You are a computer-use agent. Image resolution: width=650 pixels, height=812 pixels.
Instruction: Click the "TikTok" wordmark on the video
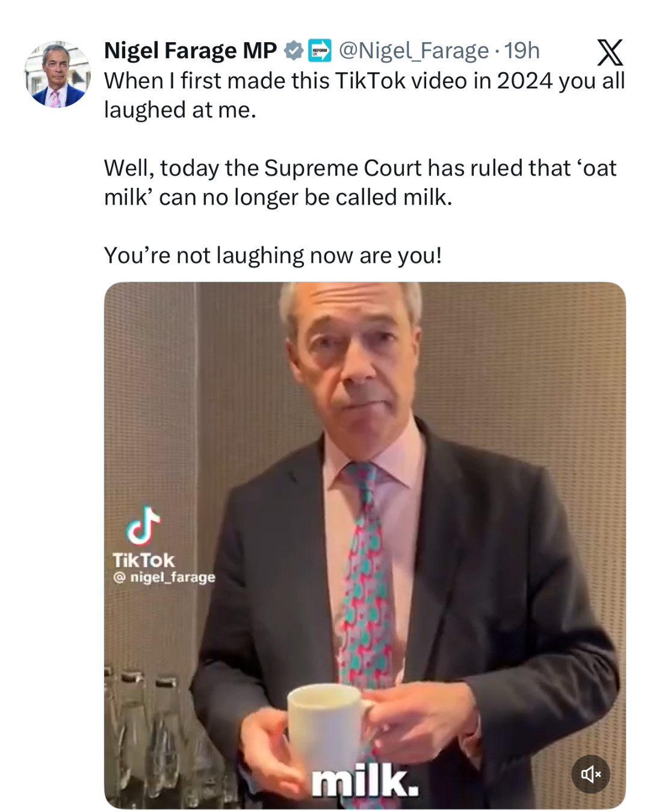pyautogui.click(x=143, y=560)
